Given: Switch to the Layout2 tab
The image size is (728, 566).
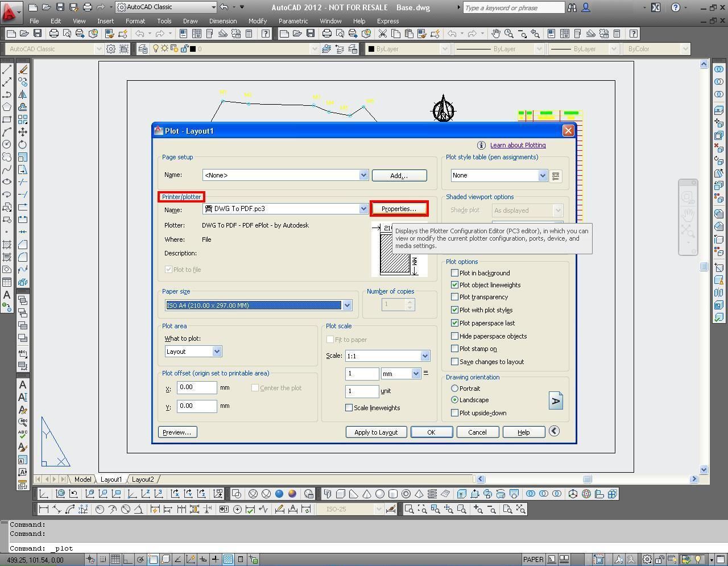Looking at the screenshot, I should click(143, 479).
